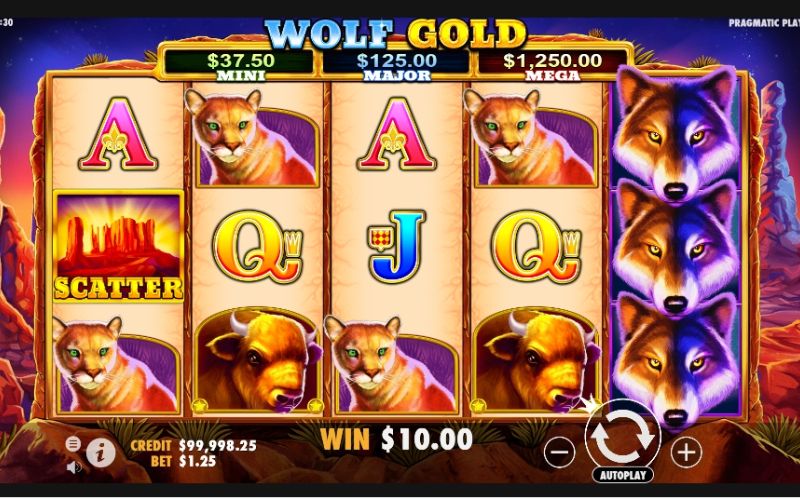Spin the reels with the circular arrow button
This screenshot has width=800, height=500.
click(622, 437)
